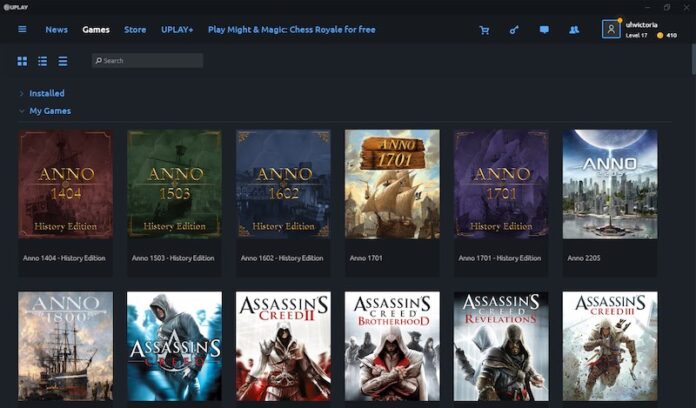Click in the Search games field
The height and width of the screenshot is (408, 696).
148,60
